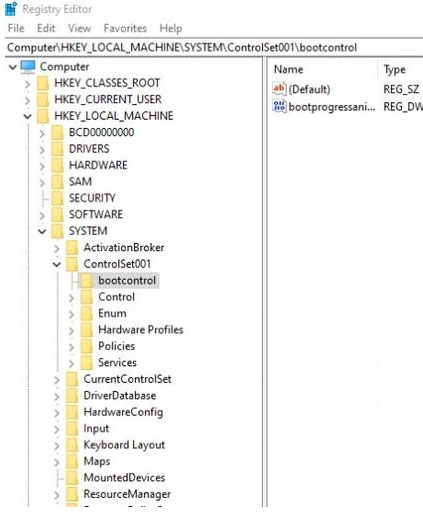
Task: Select the Input key
Action: [96, 429]
